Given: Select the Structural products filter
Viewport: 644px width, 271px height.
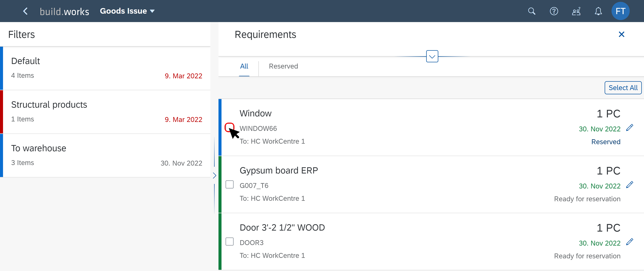Looking at the screenshot, I should 105,112.
